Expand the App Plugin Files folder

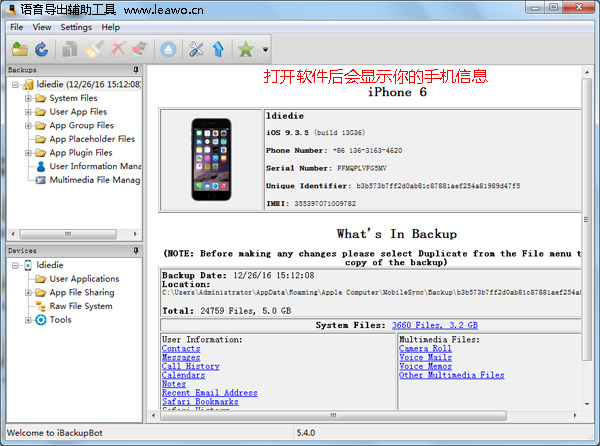28,153
